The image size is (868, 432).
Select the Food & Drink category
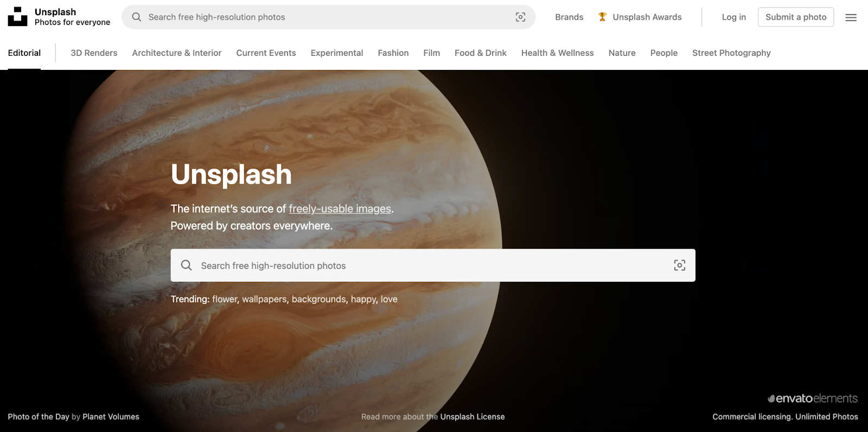point(481,53)
